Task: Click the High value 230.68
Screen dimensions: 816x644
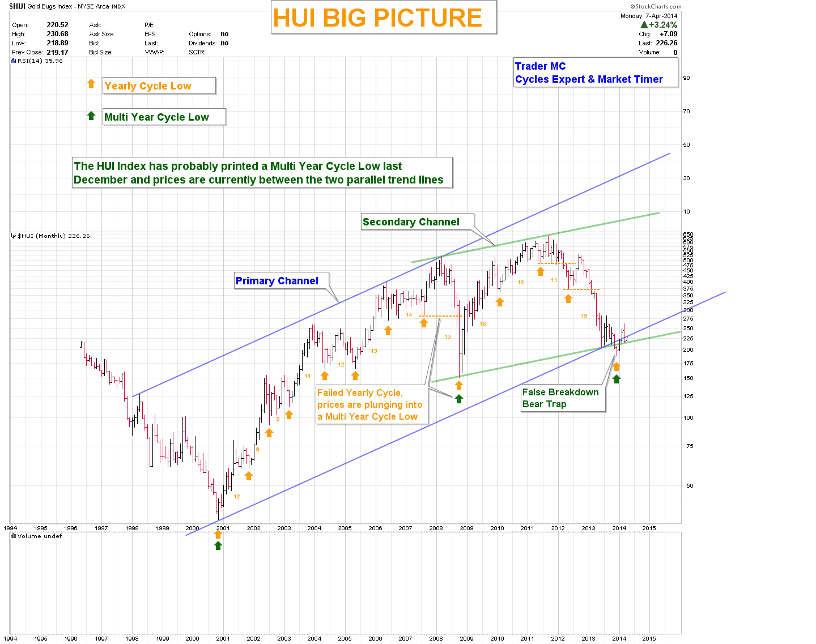Action: pyautogui.click(x=57, y=34)
